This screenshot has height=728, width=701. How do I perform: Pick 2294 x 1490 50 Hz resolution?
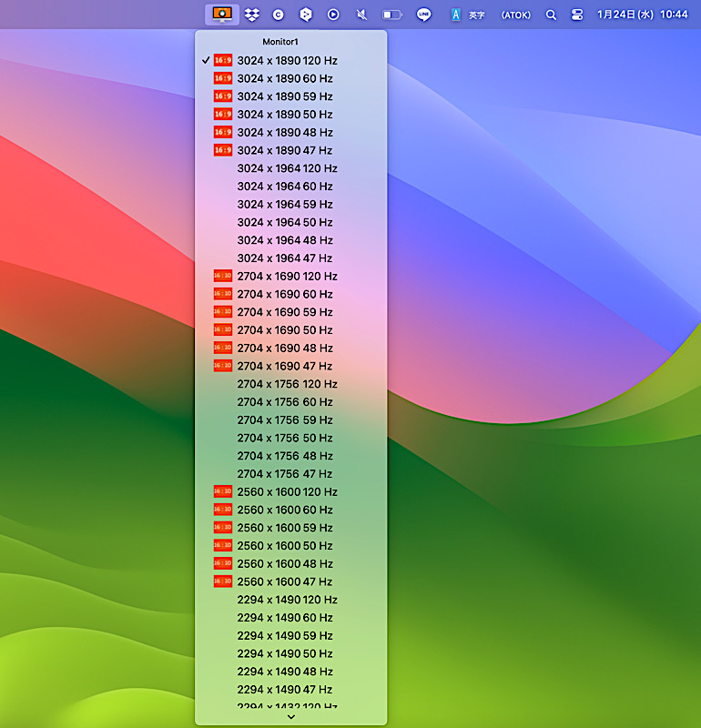(284, 653)
